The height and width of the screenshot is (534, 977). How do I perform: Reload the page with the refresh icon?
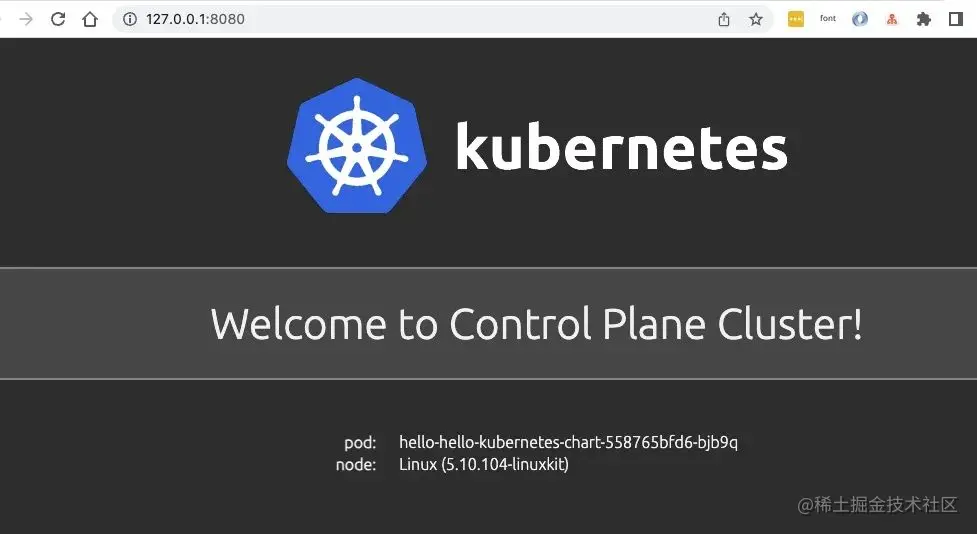tap(58, 19)
